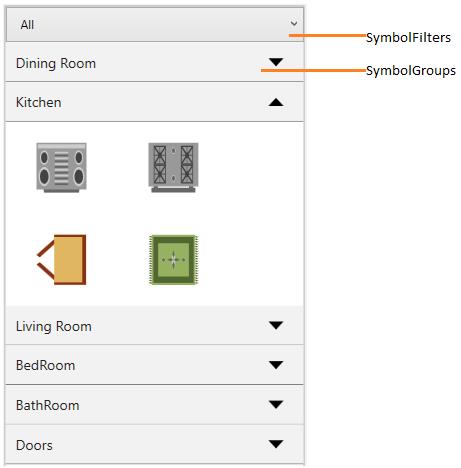Viewport: 461px width, 468px height.
Task: Expand the BathRoom group arrow
Action: (x=276, y=404)
